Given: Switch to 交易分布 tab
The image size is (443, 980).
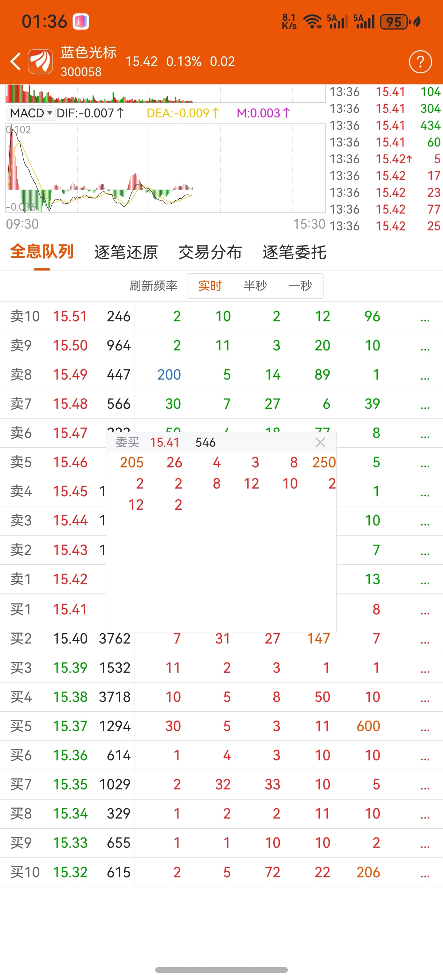Looking at the screenshot, I should coord(210,252).
